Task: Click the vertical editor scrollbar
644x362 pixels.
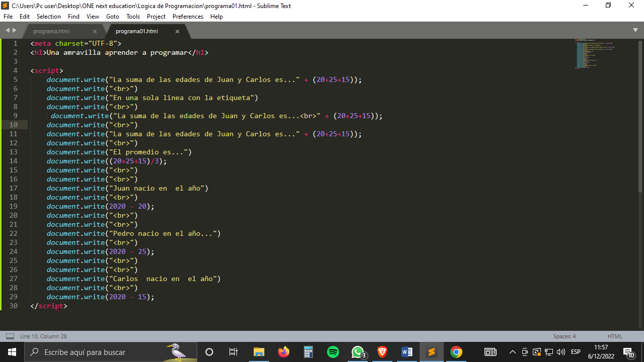Action: [640, 117]
